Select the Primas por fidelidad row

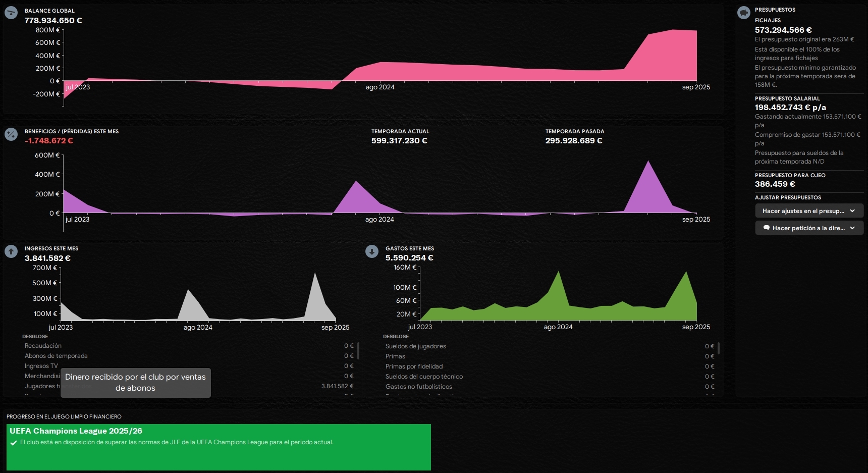point(550,366)
